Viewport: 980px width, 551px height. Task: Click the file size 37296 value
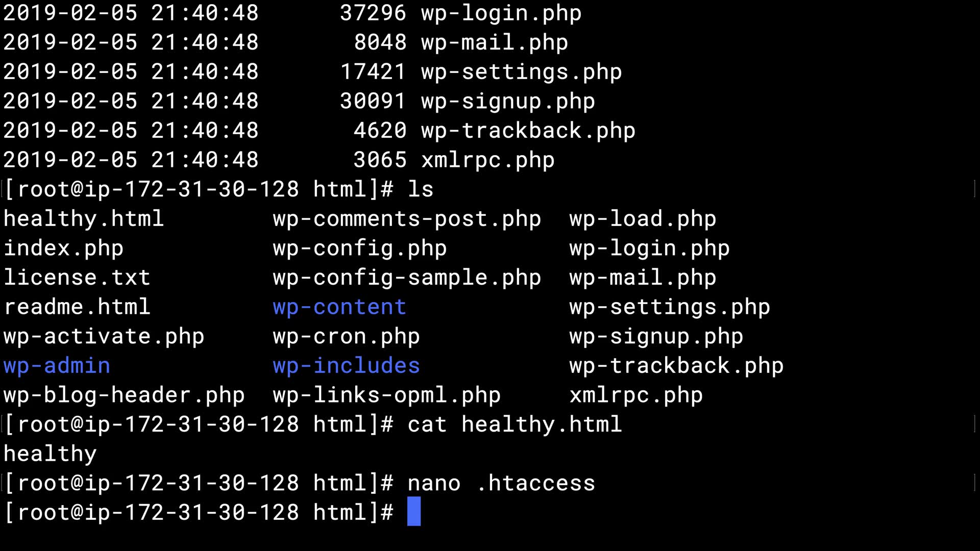[373, 13]
